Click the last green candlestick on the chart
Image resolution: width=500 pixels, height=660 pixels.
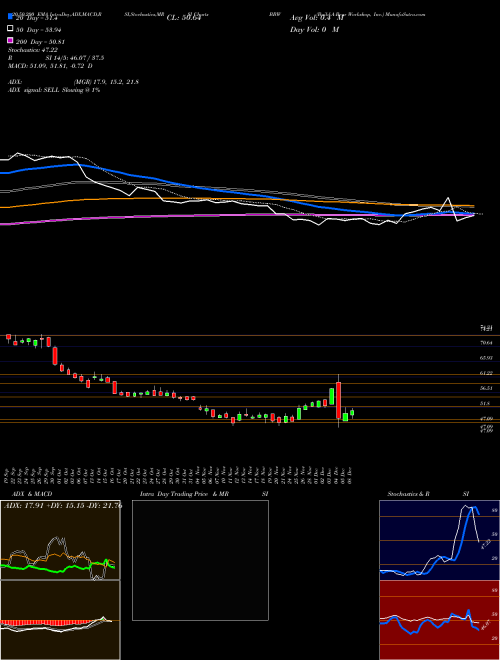coord(352,413)
